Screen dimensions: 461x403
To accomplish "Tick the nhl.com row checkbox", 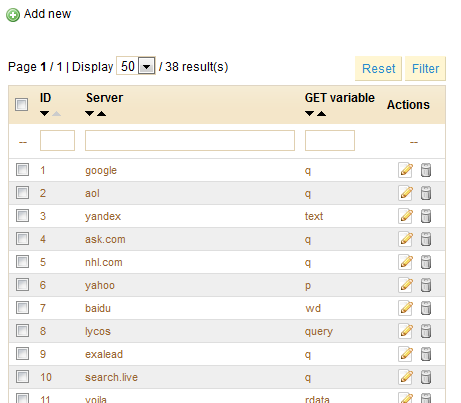I will [x=22, y=261].
